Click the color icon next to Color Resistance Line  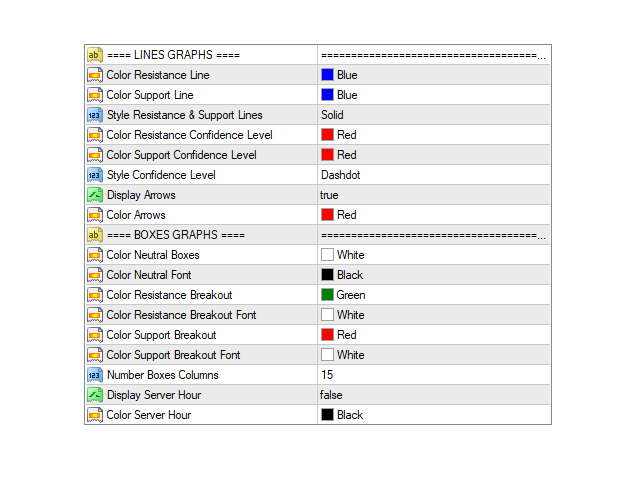(95, 75)
